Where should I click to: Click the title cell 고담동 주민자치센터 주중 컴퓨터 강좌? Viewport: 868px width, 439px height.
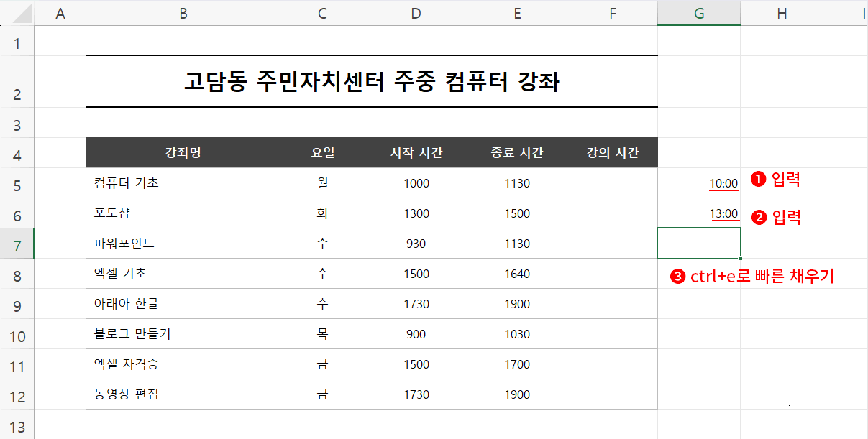(x=372, y=81)
